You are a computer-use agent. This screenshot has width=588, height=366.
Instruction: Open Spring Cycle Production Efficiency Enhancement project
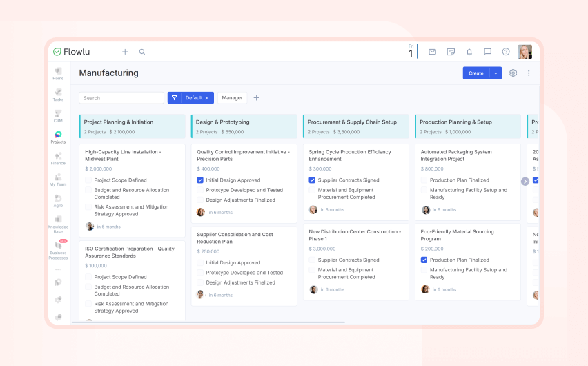tap(349, 155)
